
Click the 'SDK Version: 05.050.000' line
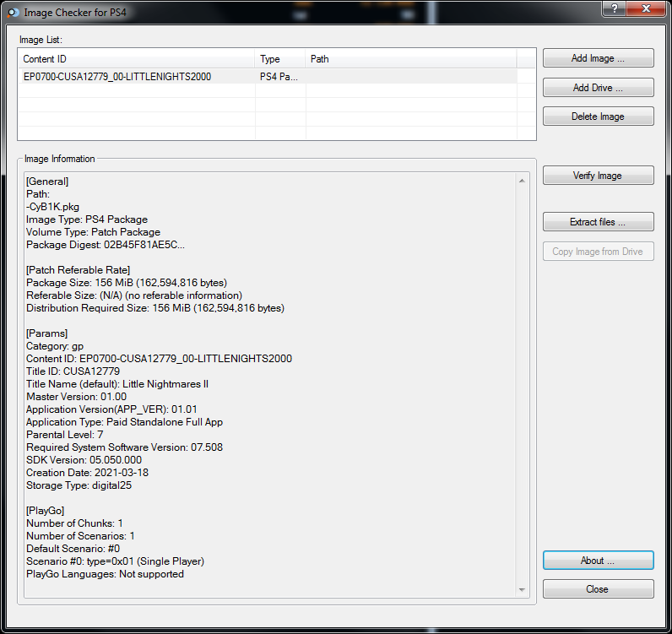[x=84, y=460]
